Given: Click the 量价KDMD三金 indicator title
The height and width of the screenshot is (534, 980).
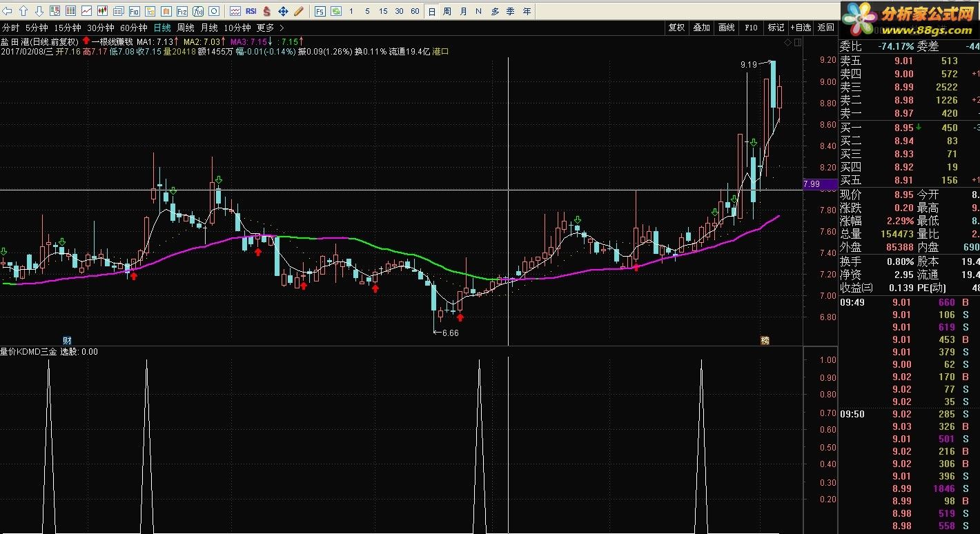Looking at the screenshot, I should [28, 352].
